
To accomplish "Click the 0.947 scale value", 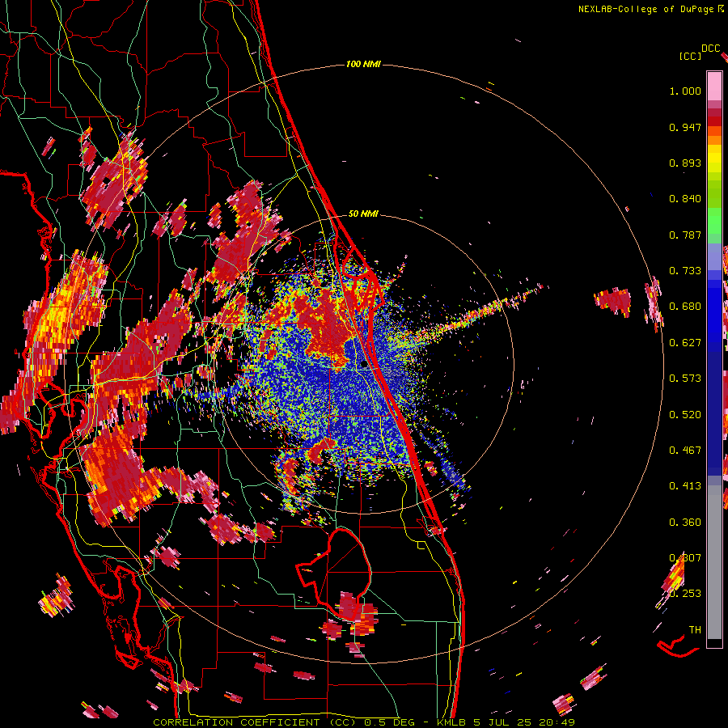I will point(685,127).
